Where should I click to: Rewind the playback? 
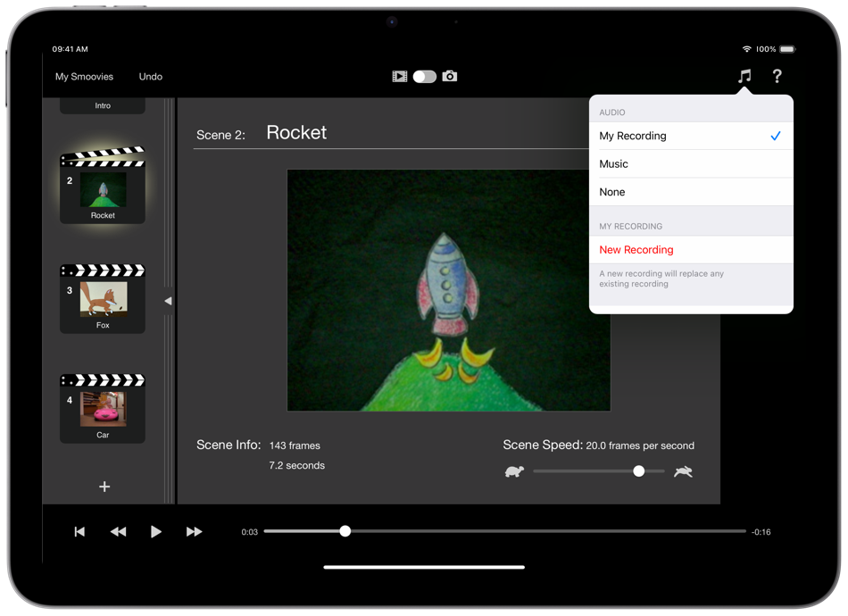[x=118, y=531]
